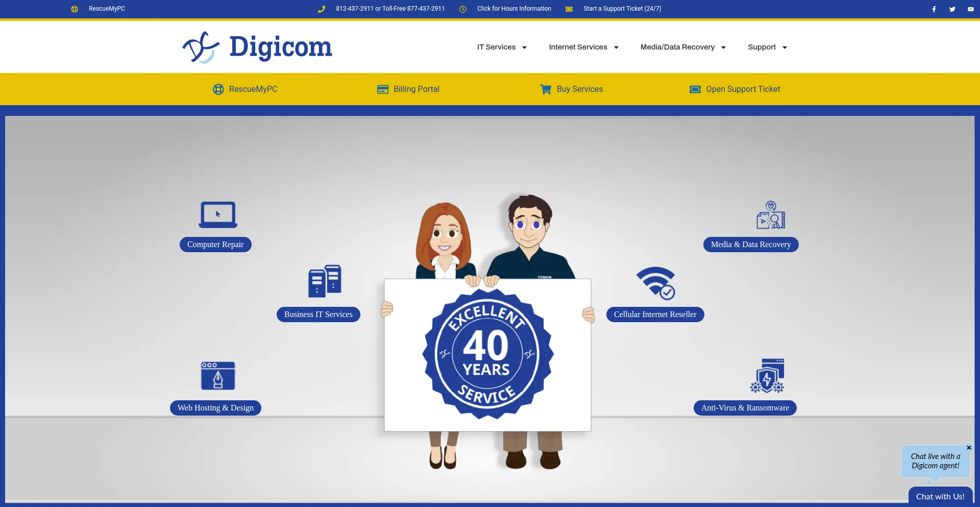
Task: Click the Business IT Services button
Action: [318, 315]
